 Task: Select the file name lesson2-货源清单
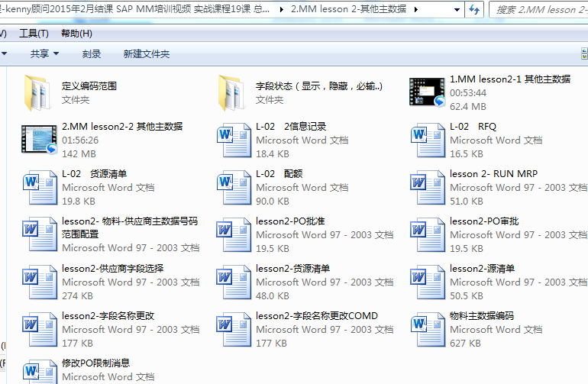pyautogui.click(x=293, y=268)
